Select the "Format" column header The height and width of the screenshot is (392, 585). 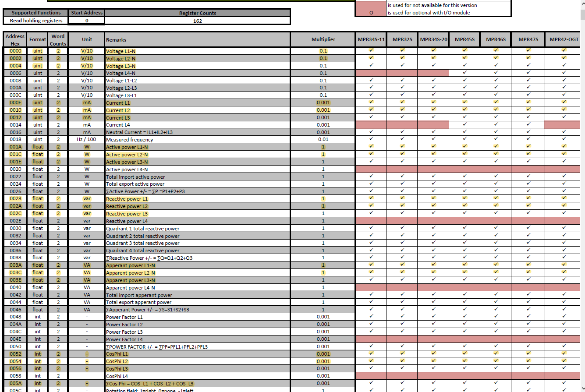[38, 39]
